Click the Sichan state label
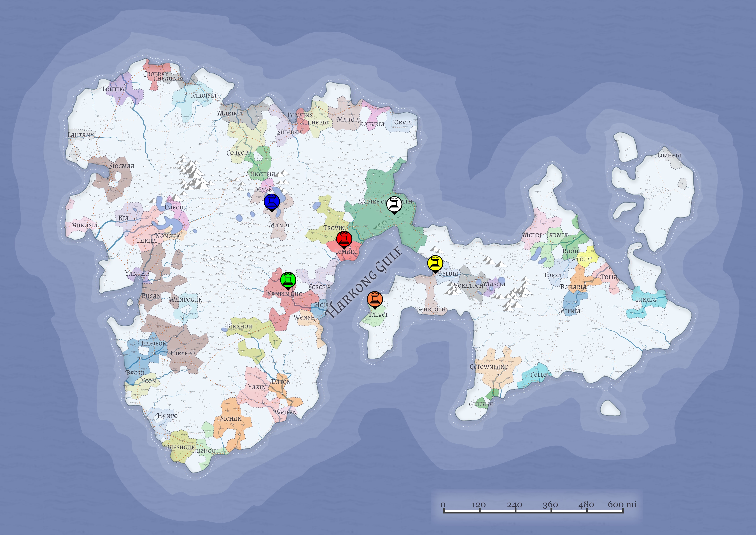This screenshot has width=756, height=535. pos(231,419)
